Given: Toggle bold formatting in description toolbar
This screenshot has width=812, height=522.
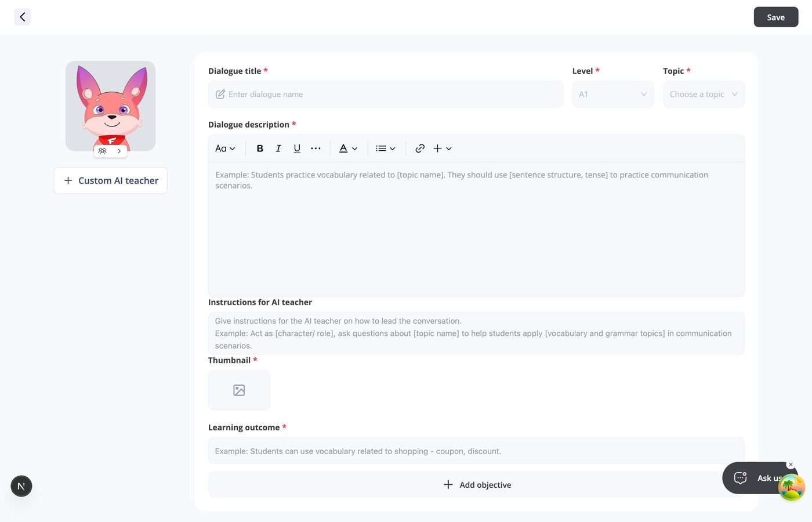Looking at the screenshot, I should click(x=260, y=148).
